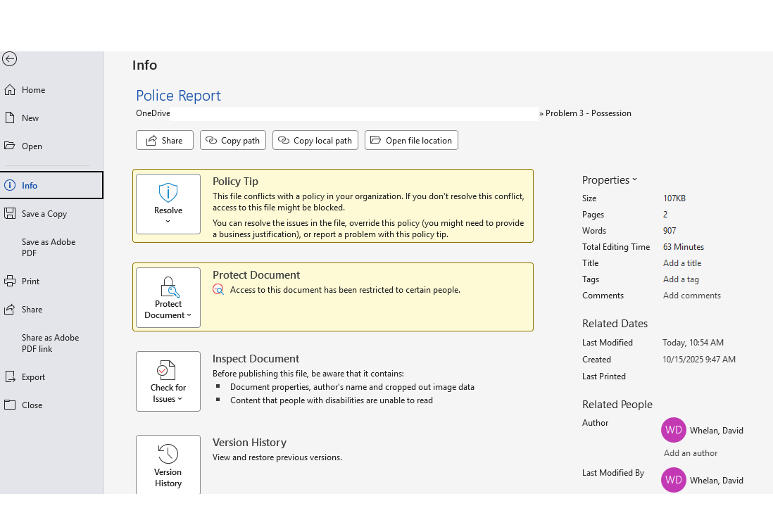Image resolution: width=773 pixels, height=532 pixels.
Task: Click the Today, 10:54 AM modified date
Action: click(x=693, y=343)
